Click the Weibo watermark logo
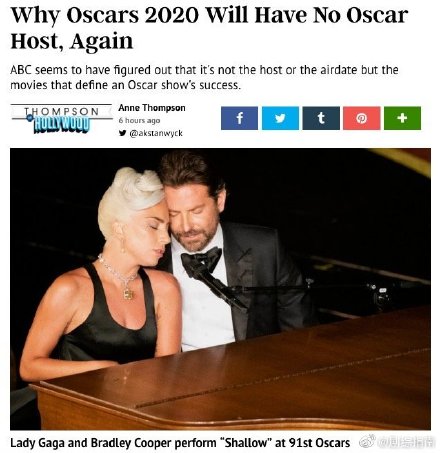 click(367, 442)
